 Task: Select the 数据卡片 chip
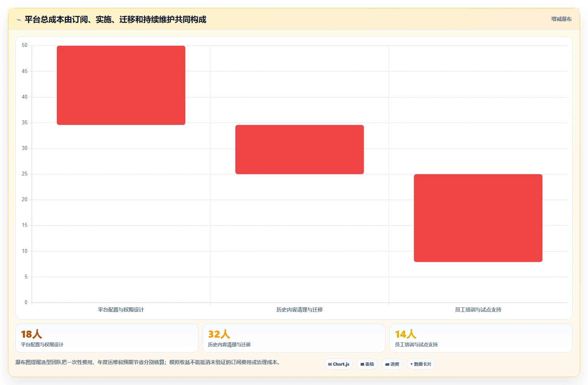coord(421,364)
